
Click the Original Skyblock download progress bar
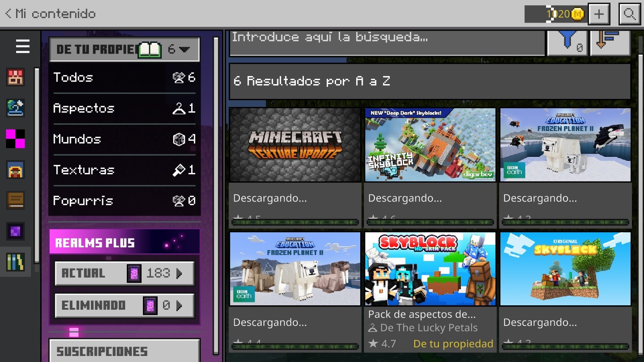(566, 346)
